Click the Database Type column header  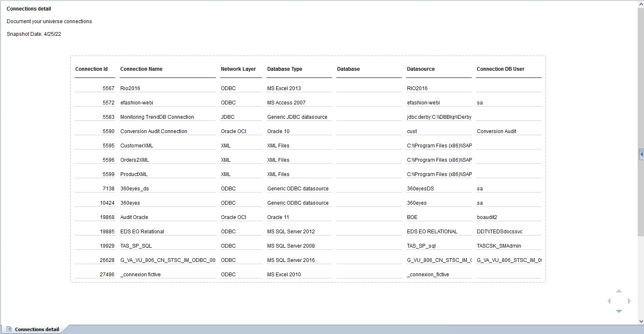click(x=285, y=69)
